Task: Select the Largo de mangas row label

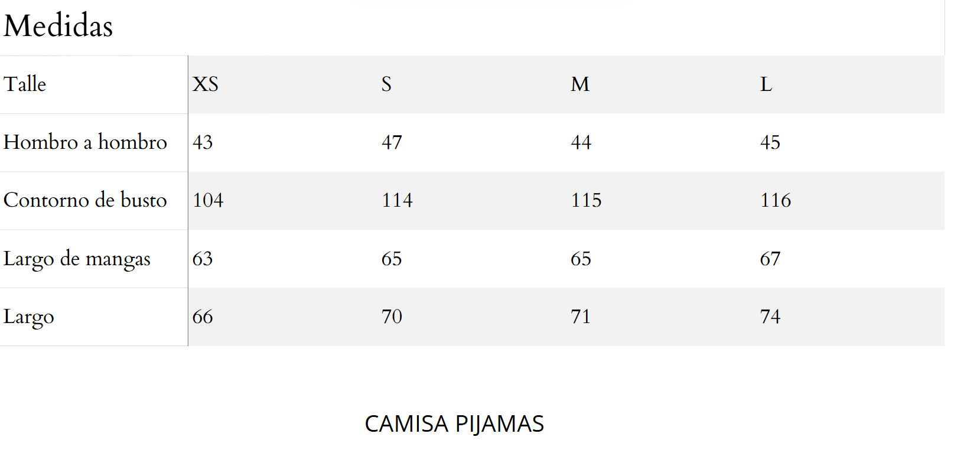Action: coord(77,259)
